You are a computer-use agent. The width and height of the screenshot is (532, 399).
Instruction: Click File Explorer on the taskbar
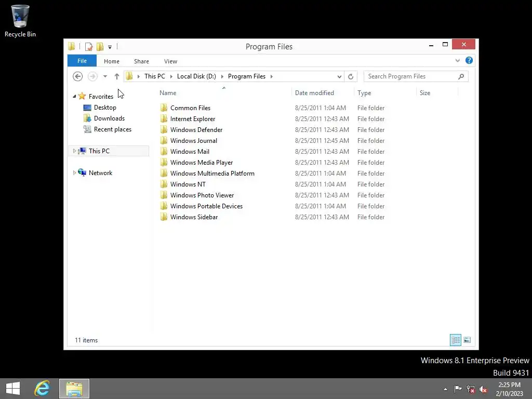[74, 389]
